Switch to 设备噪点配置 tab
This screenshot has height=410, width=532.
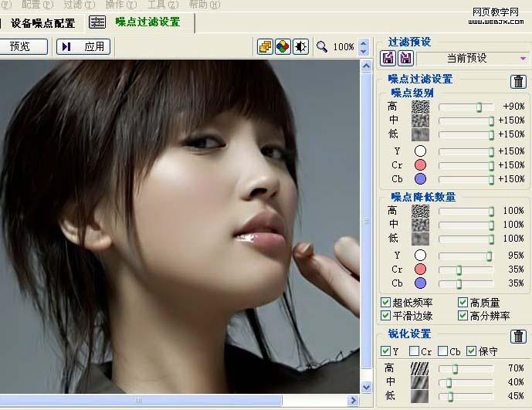[42, 23]
